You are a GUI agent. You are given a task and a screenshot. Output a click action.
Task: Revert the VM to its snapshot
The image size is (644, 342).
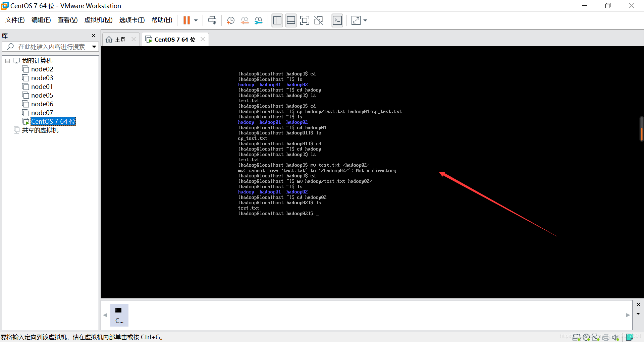245,20
